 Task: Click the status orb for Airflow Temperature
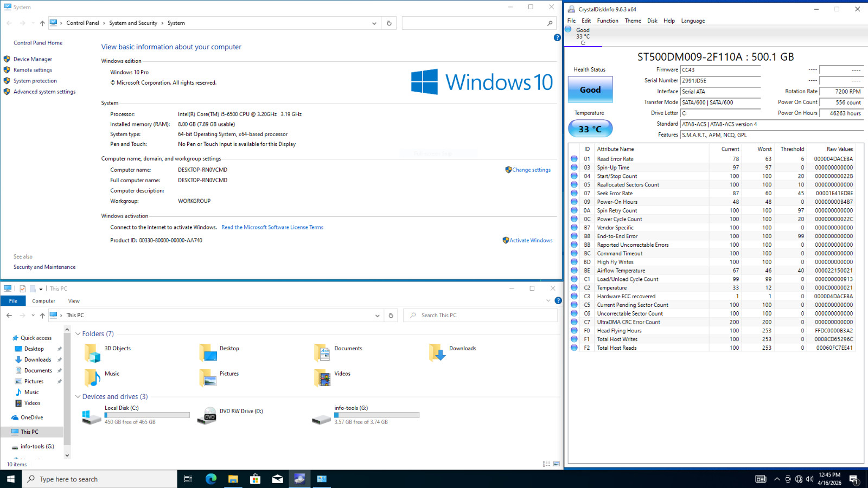(x=574, y=271)
